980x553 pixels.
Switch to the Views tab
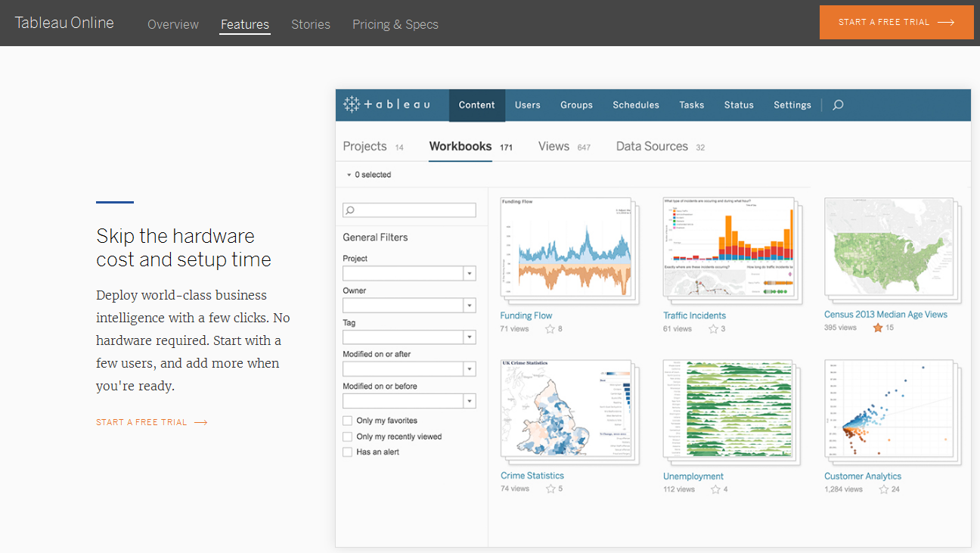point(554,147)
